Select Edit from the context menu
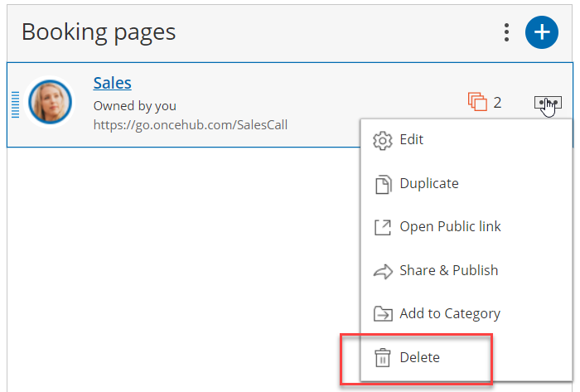The image size is (580, 392). [x=411, y=140]
